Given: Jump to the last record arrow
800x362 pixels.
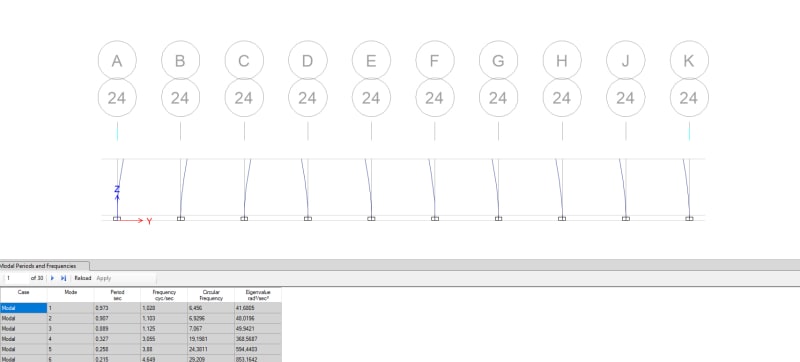Looking at the screenshot, I should pos(63,278).
